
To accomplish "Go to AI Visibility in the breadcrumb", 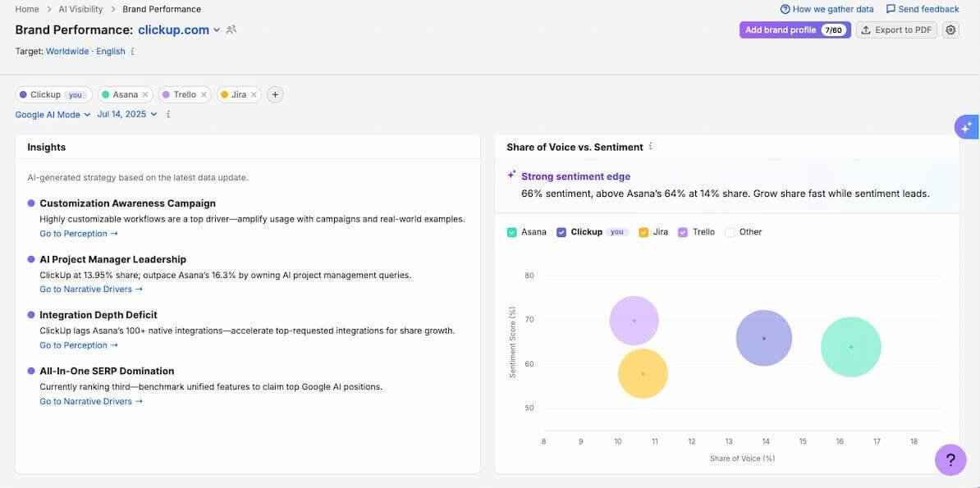I will pos(80,9).
